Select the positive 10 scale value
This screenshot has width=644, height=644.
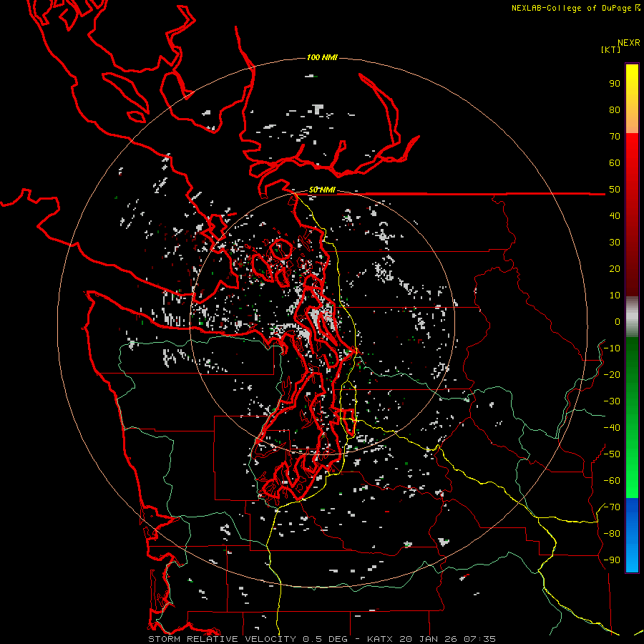point(615,296)
